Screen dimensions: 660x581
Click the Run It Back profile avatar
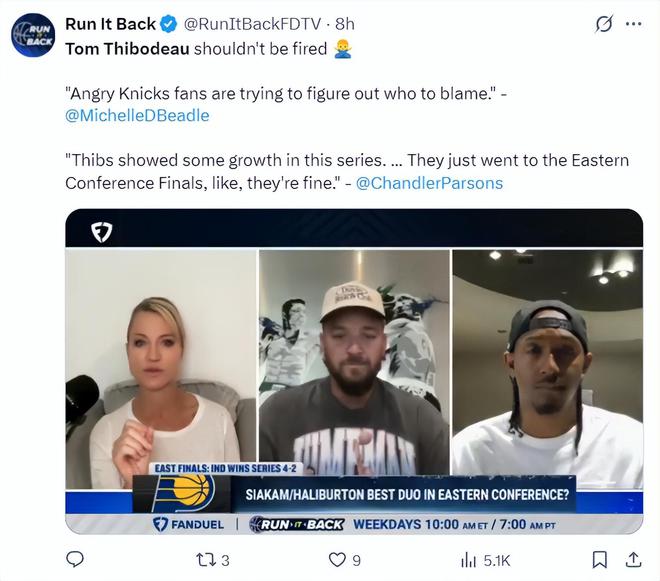click(33, 35)
